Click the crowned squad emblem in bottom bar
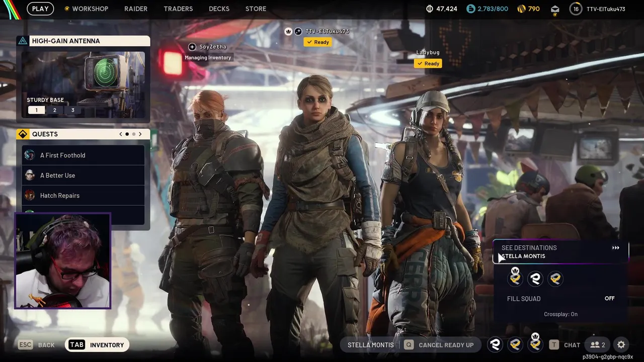The height and width of the screenshot is (362, 644). (535, 344)
